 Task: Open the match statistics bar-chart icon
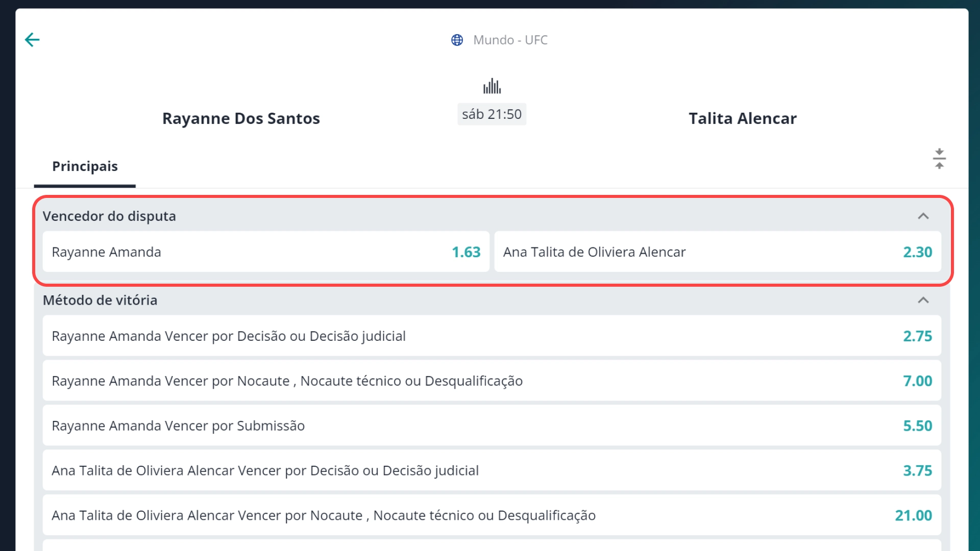(492, 86)
